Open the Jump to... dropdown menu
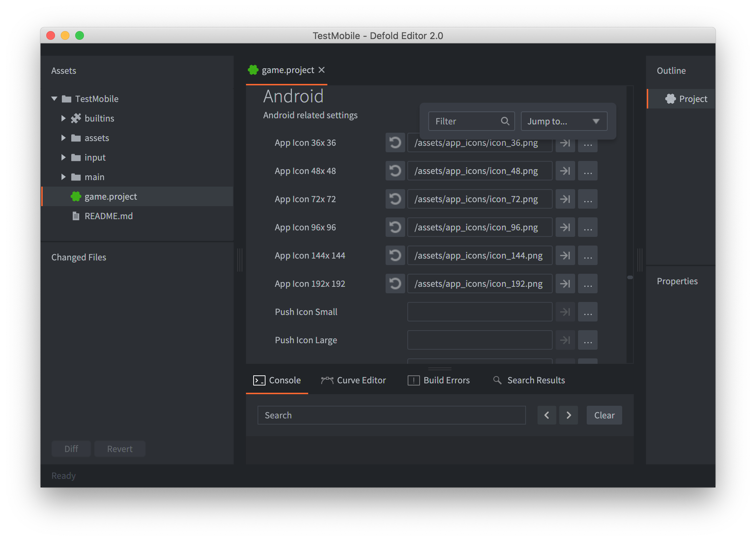756x541 pixels. tap(563, 121)
